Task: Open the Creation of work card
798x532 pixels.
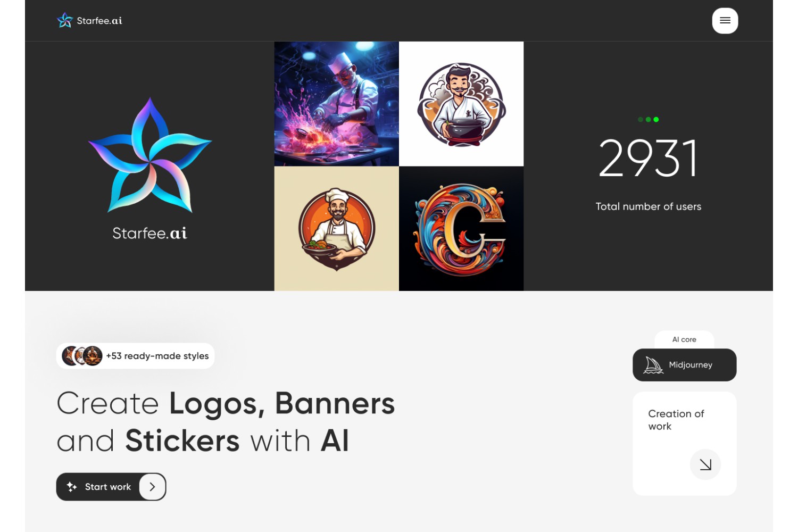Action: point(685,444)
